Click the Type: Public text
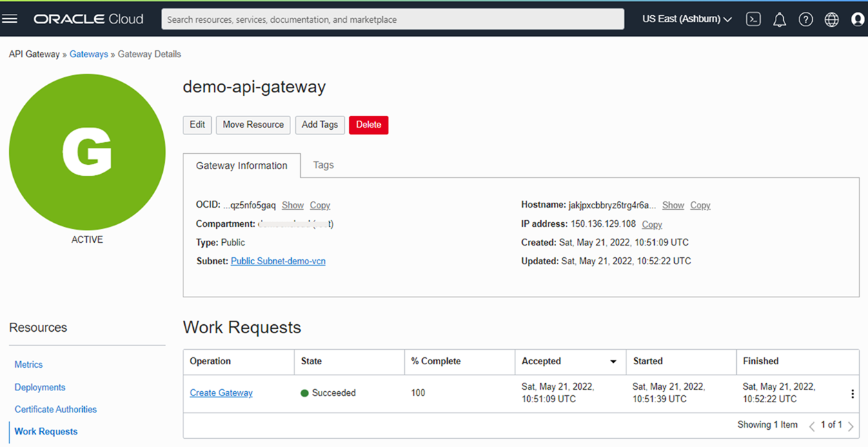Screen dimensions: 868x447 [220, 242]
